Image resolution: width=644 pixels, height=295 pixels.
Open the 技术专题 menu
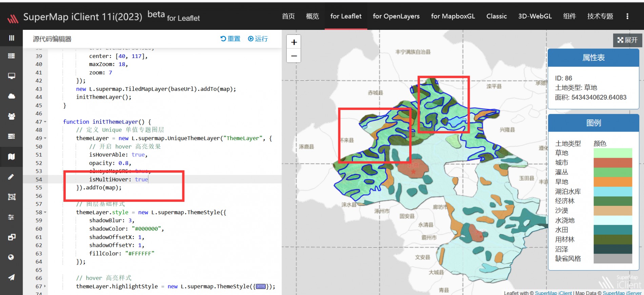click(600, 16)
